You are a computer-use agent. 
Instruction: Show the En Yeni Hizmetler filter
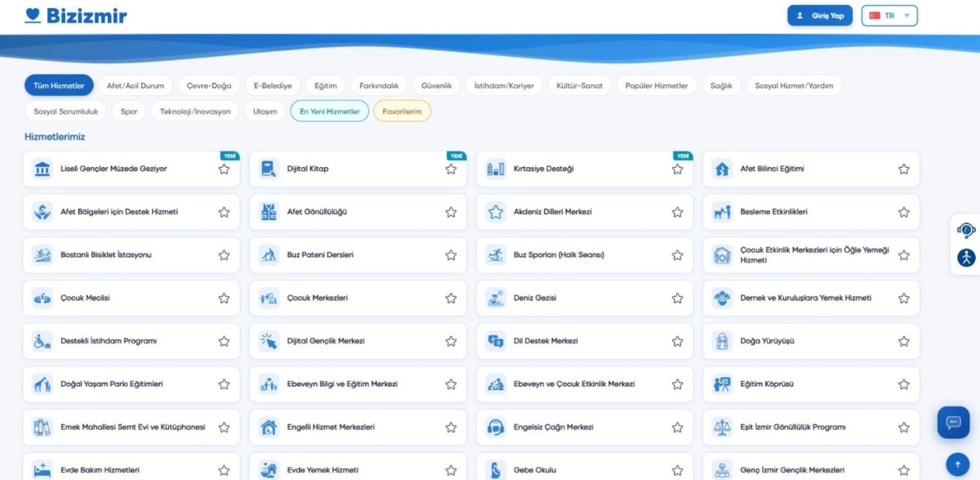point(330,111)
